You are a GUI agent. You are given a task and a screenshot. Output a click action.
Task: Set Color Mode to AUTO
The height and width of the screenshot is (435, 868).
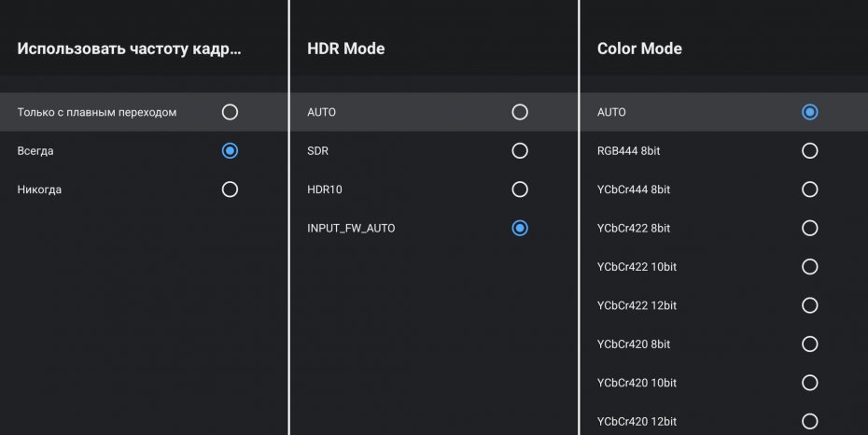point(809,112)
